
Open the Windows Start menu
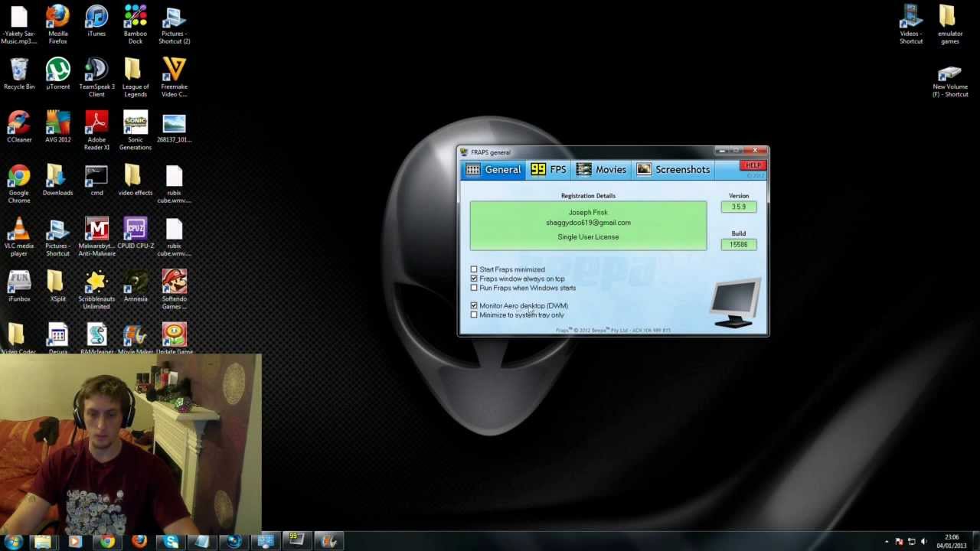(x=13, y=542)
